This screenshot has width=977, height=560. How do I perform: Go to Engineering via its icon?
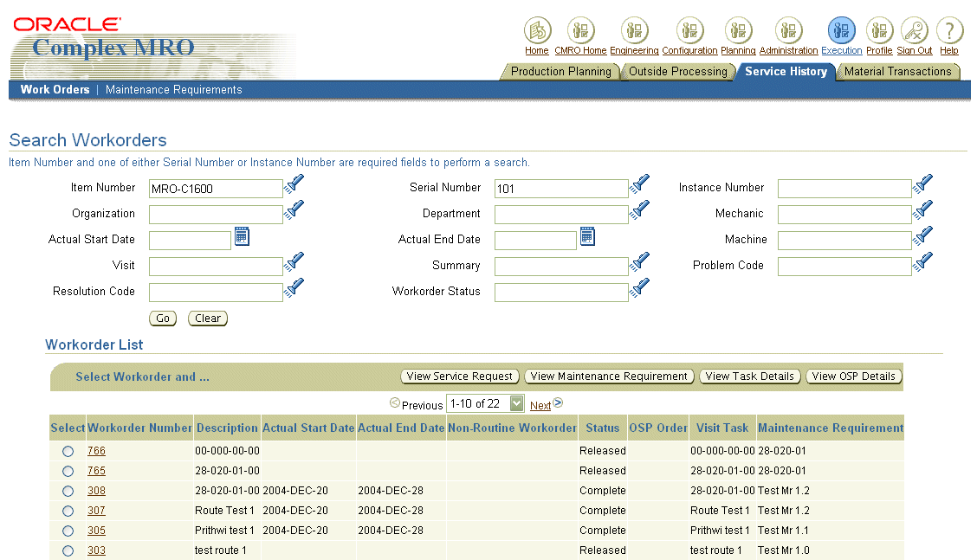634,30
